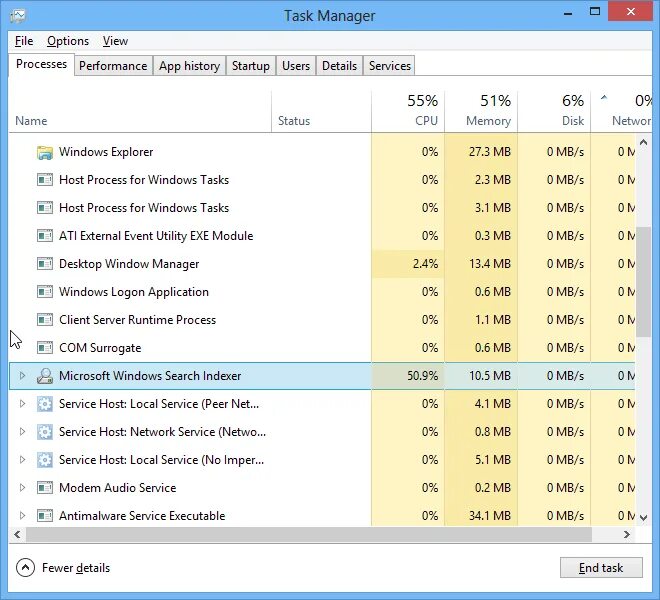Image resolution: width=660 pixels, height=600 pixels.
Task: Sort by the Memory column header
Action: pyautogui.click(x=481, y=112)
